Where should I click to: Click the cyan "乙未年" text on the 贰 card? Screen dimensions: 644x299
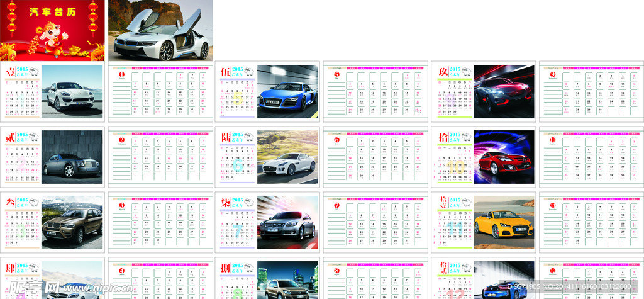coord(23,140)
